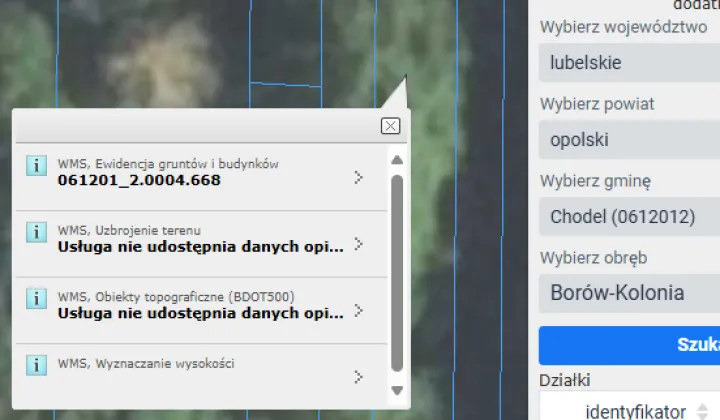Select parcel ID 061201_2.0004.668
The width and height of the screenshot is (720, 420).
click(139, 180)
